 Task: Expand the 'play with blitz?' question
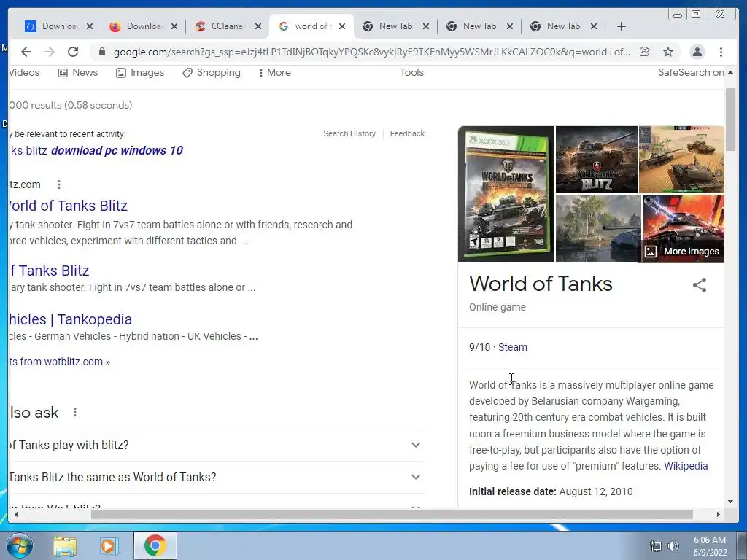click(217, 446)
